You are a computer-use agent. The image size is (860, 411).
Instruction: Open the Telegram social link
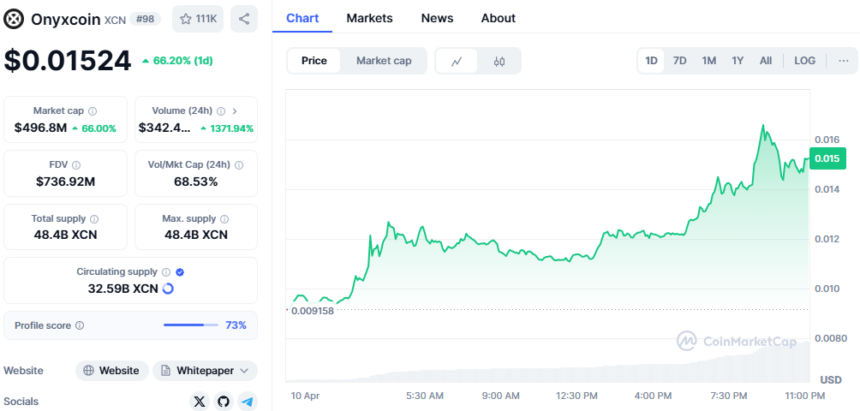point(247,401)
